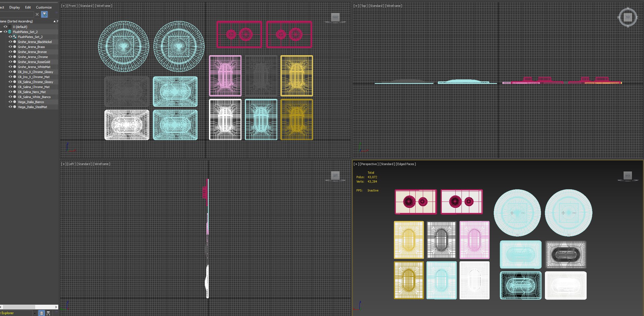This screenshot has height=316, width=644.
Task: Switch to sort by hierarchy mode
Action: (48, 313)
